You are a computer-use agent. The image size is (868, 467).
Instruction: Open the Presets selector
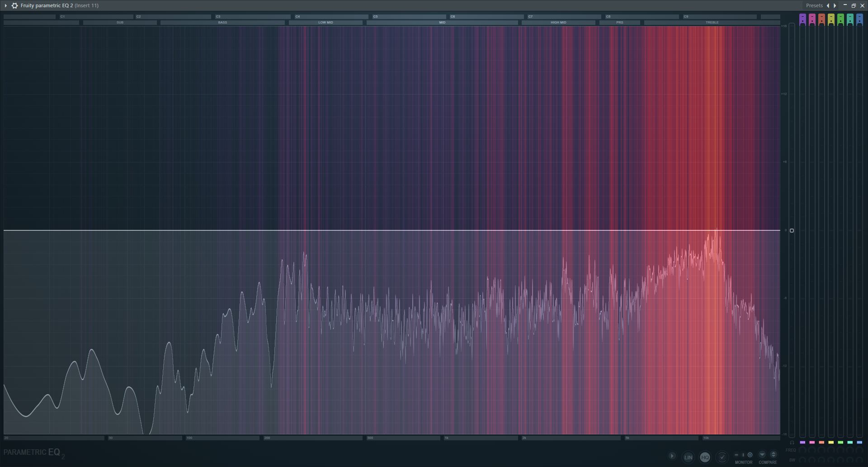coord(814,5)
